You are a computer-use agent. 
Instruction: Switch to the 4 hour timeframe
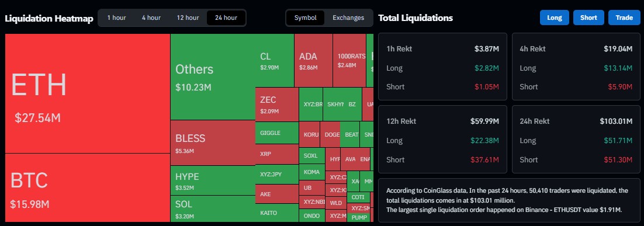151,18
